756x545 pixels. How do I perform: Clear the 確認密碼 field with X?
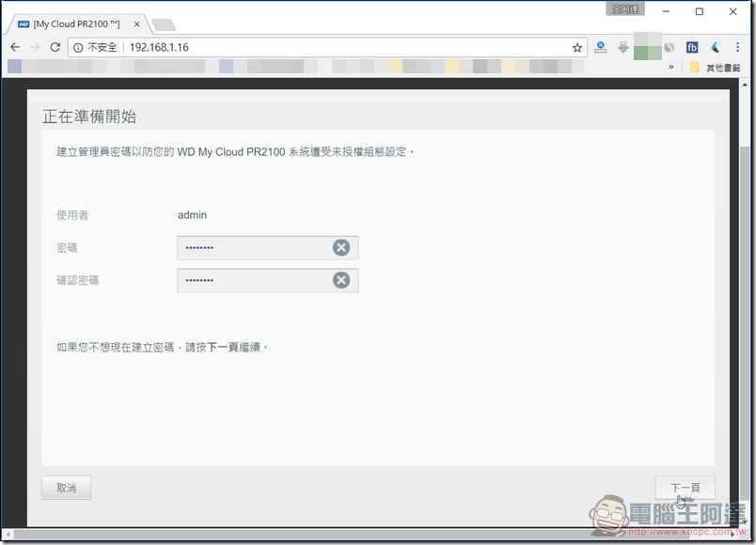341,280
